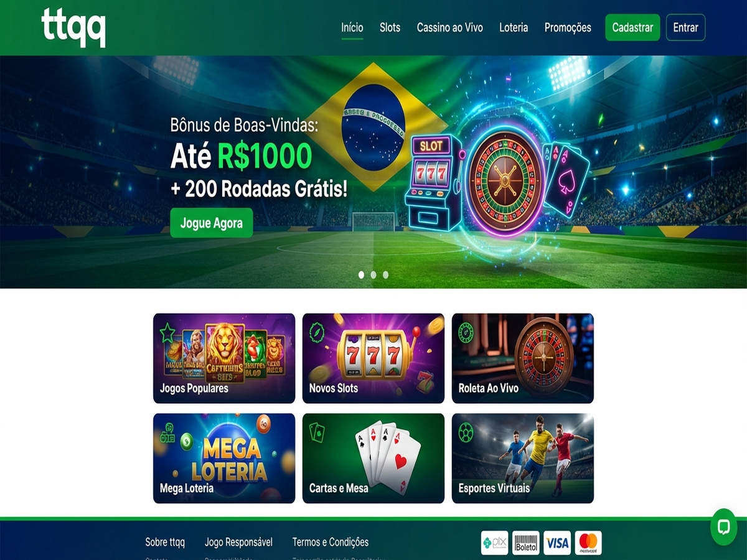Show the second banner slide dot
The width and height of the screenshot is (747, 560).
374,274
